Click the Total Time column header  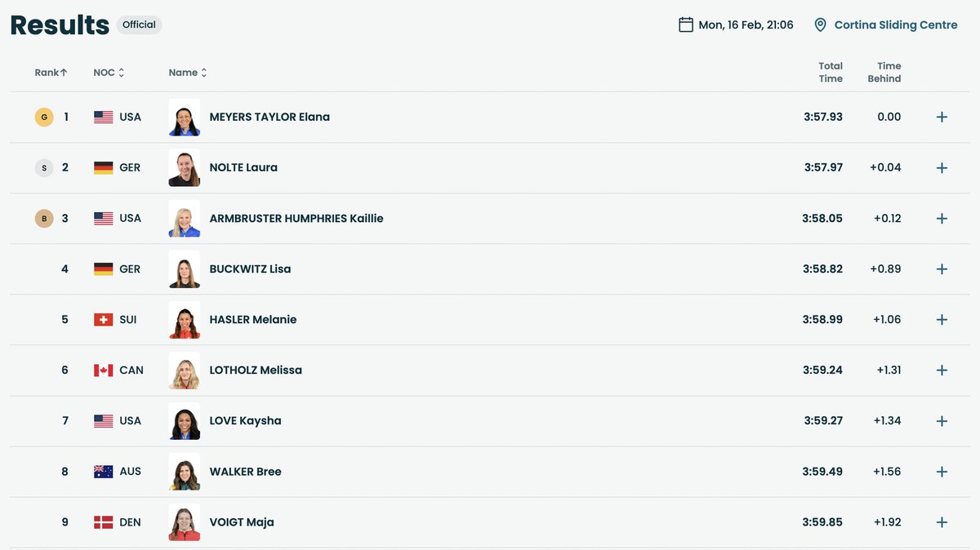click(x=831, y=73)
